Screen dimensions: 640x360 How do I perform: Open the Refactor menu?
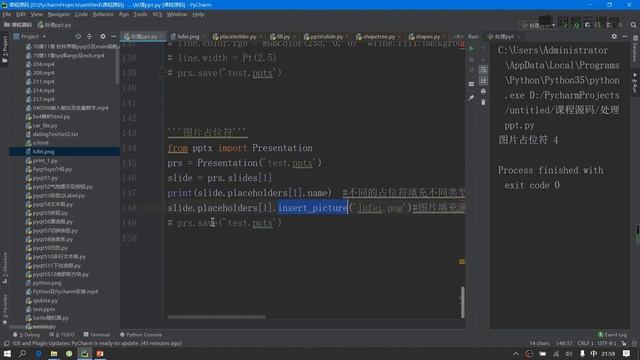103,14
